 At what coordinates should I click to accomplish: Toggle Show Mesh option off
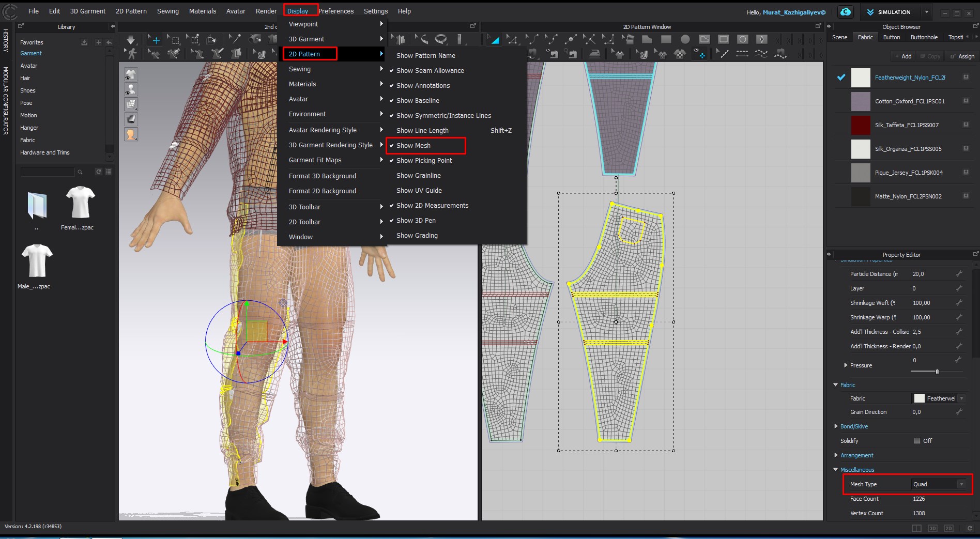413,146
